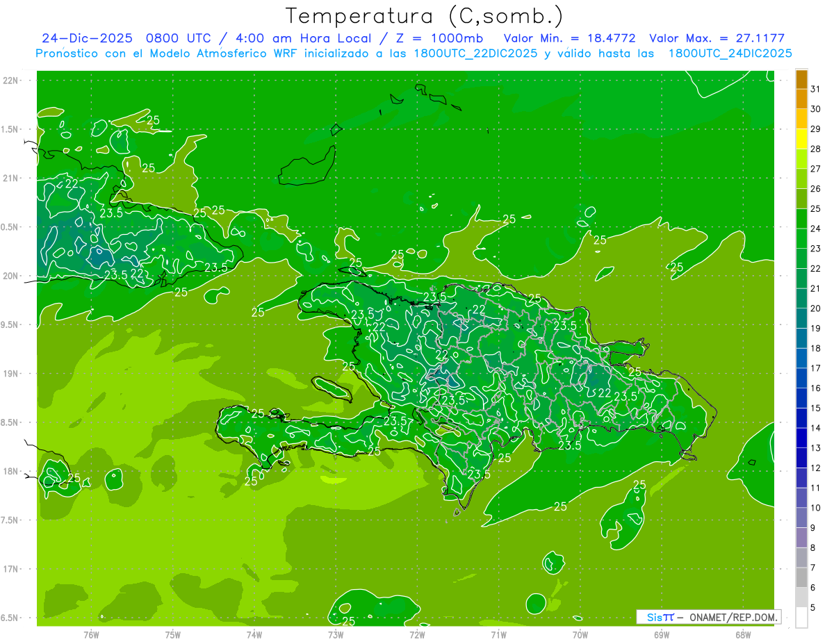Select the "18N" latitude axis label
834x644 pixels.
pyautogui.click(x=11, y=471)
